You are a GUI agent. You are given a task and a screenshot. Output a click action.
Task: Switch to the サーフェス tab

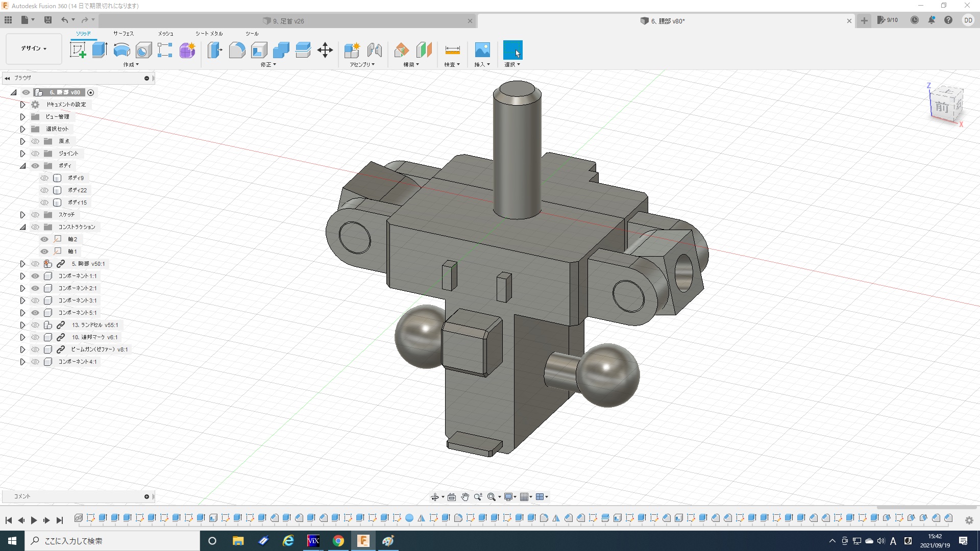(x=123, y=34)
